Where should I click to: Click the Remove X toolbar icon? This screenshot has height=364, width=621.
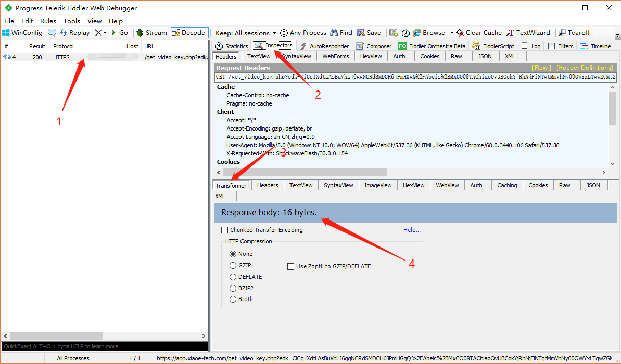pyautogui.click(x=98, y=33)
